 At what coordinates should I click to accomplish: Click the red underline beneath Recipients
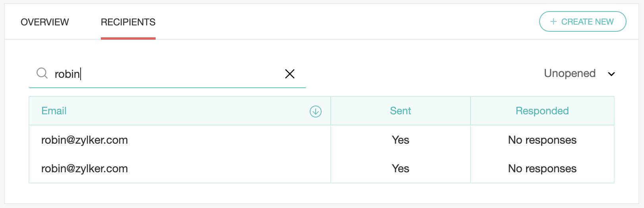tap(128, 39)
